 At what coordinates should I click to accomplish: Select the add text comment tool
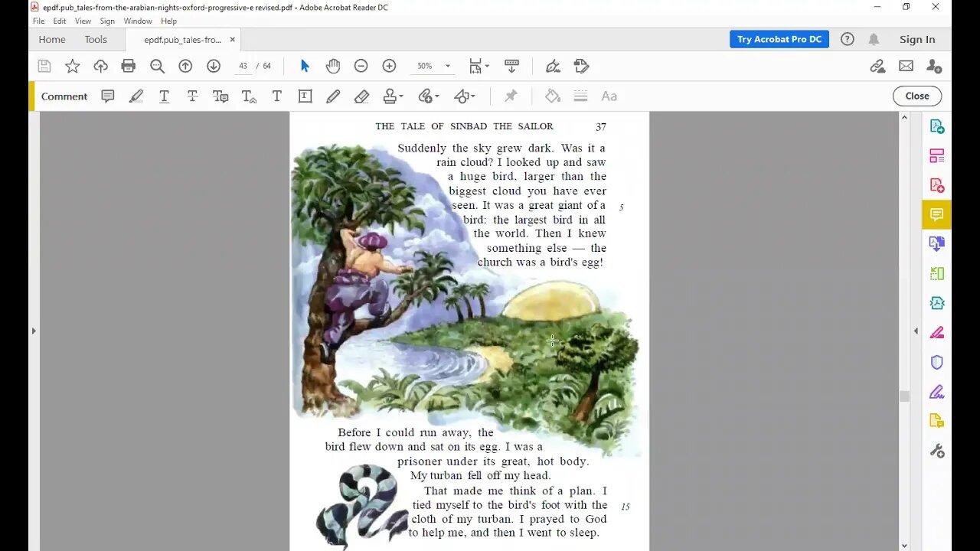coord(277,96)
